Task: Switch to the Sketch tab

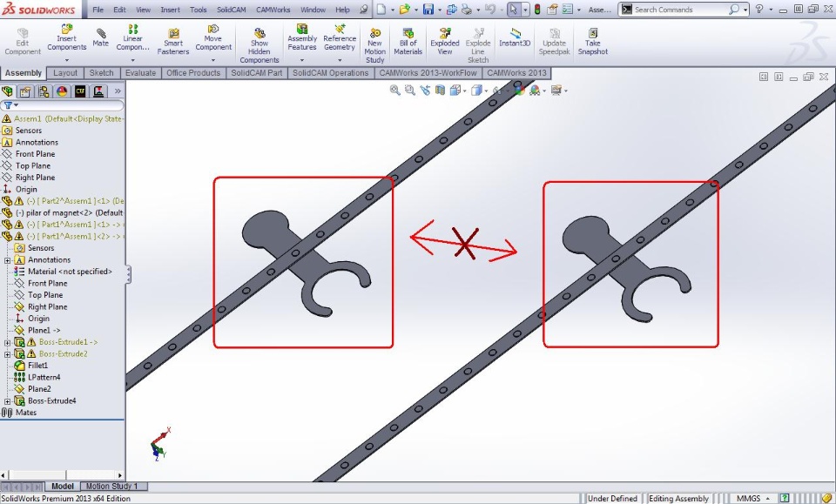Action: coord(101,73)
